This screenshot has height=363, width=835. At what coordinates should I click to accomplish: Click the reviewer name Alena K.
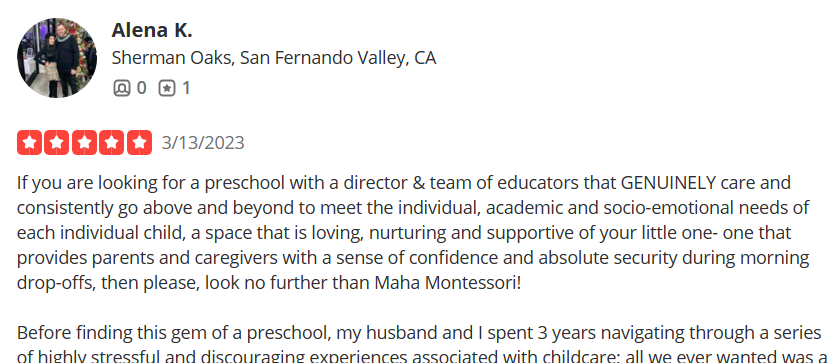coord(152,30)
